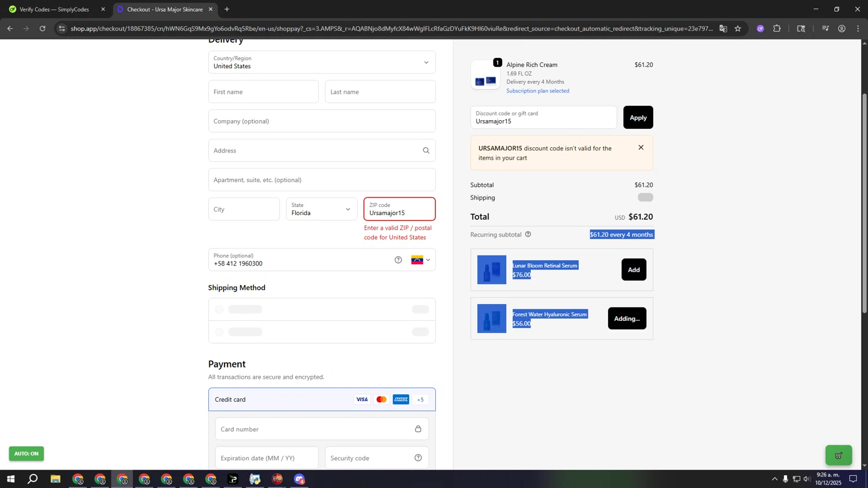
Task: Close the Checkout - Ursa Major tab
Action: [x=211, y=9]
